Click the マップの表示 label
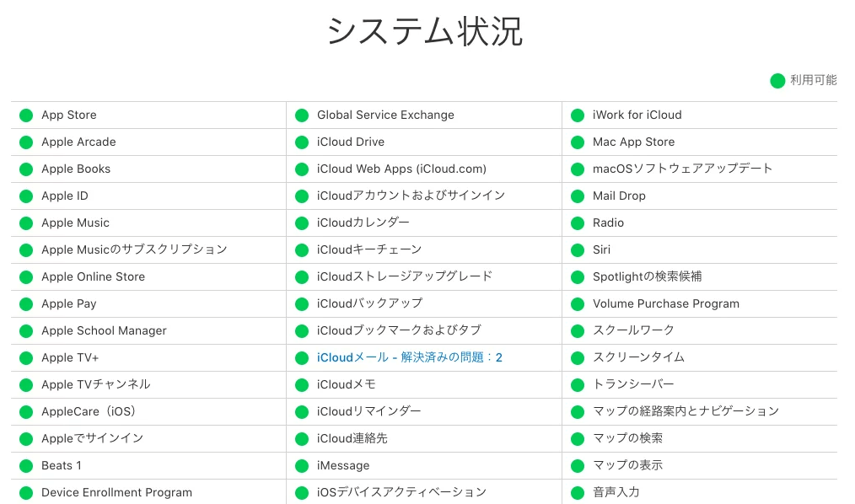 (x=627, y=465)
